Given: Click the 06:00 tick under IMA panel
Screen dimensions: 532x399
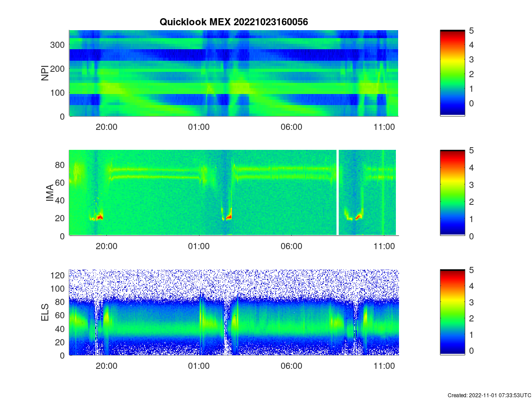Looking at the screenshot, I should click(292, 246).
